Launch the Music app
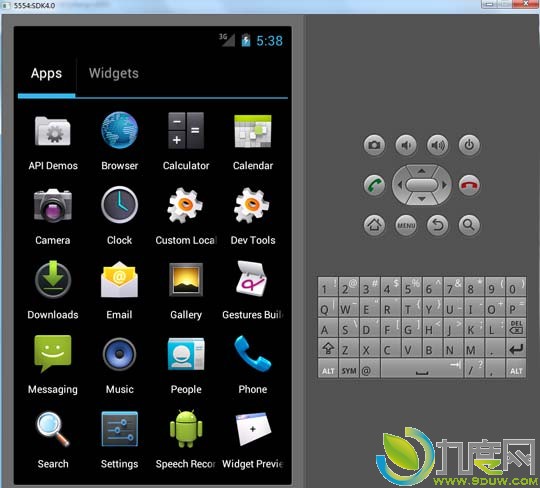This screenshot has width=540, height=488. click(120, 366)
